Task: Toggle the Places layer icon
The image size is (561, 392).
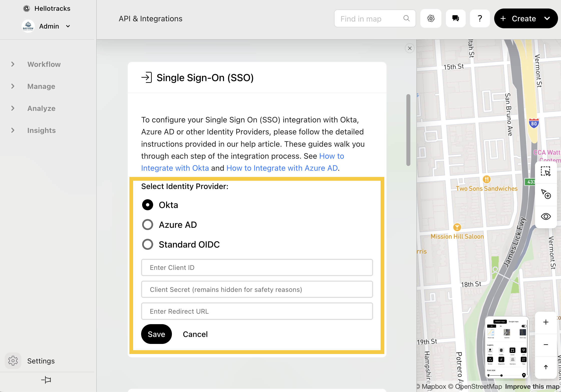Action: tap(490, 350)
